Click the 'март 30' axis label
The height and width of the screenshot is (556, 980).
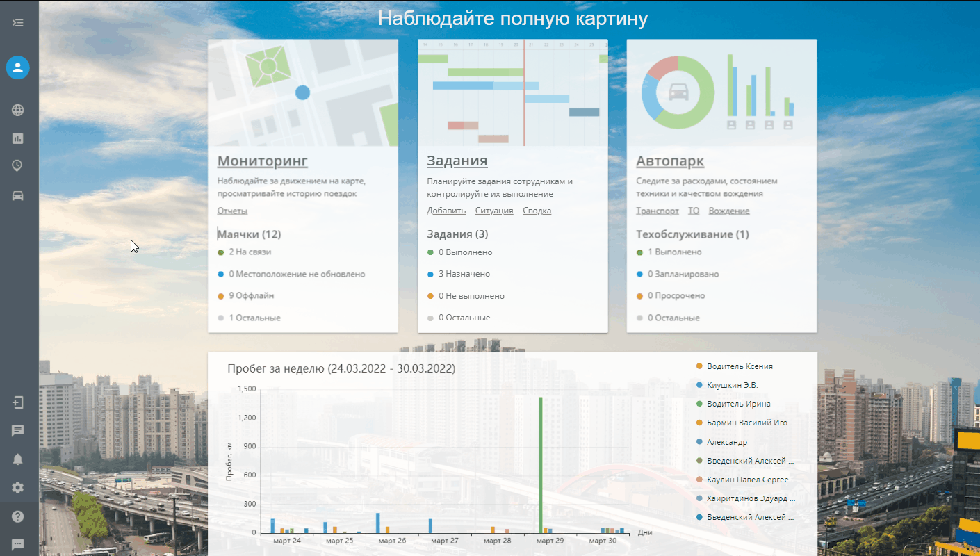603,541
